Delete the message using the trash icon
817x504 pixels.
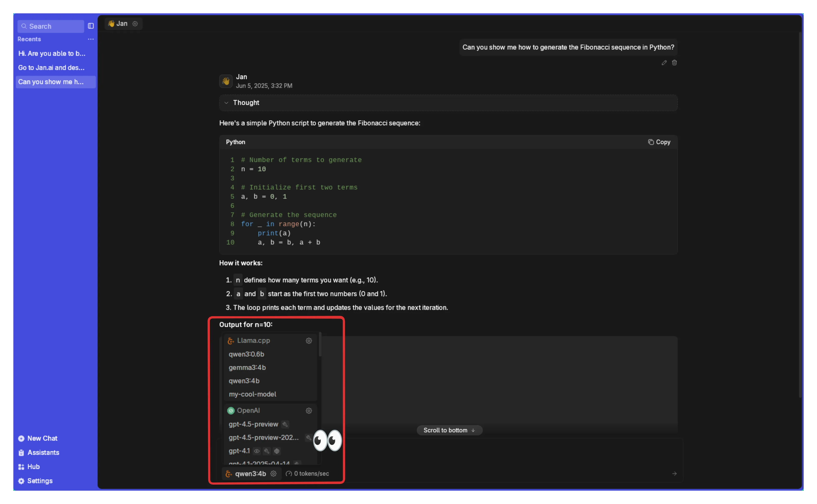[x=675, y=63]
